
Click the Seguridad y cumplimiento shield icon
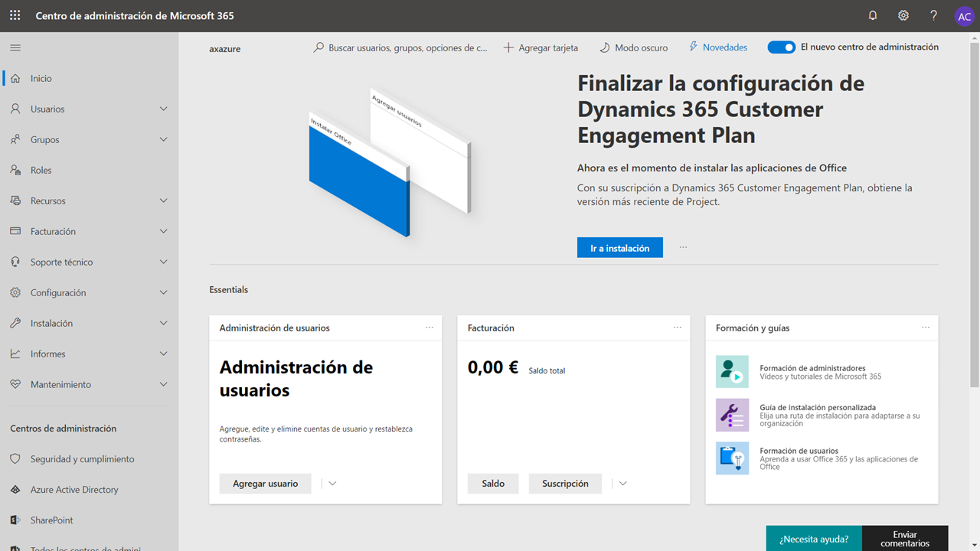point(15,459)
